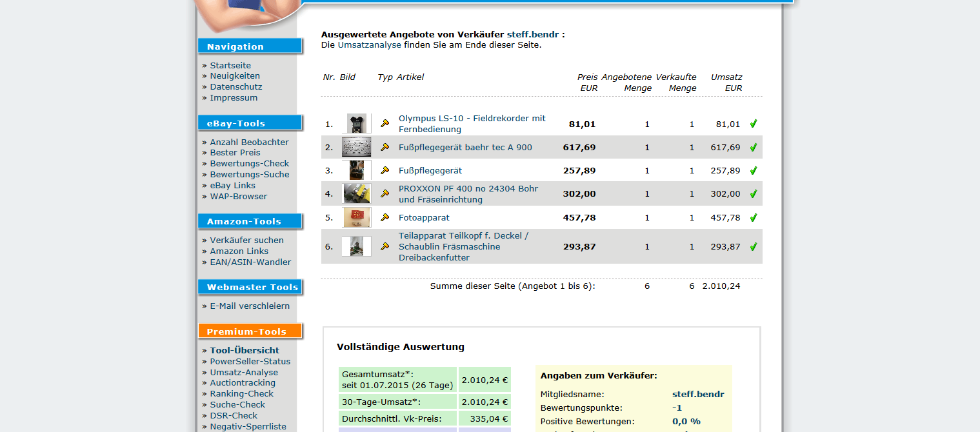980x432 pixels.
Task: Click Mitgliedsname steff.bendr in seller info box
Action: click(x=698, y=394)
